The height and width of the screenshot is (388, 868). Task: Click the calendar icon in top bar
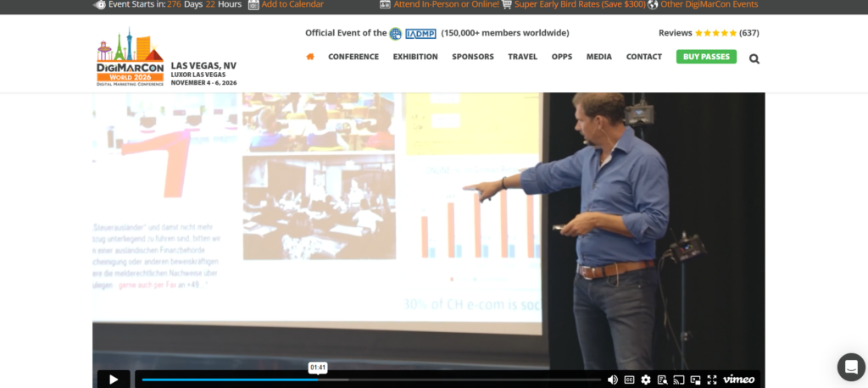(253, 4)
